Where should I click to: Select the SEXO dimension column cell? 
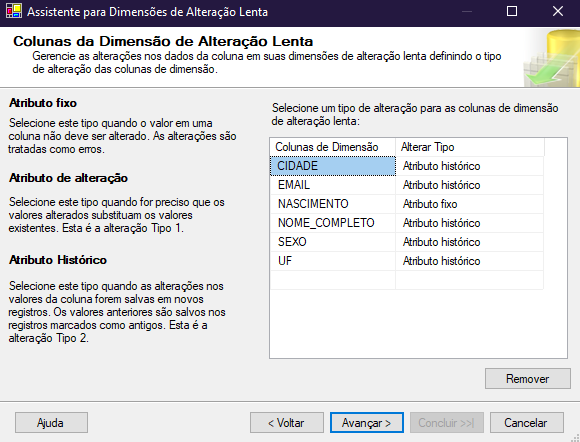tap(333, 242)
